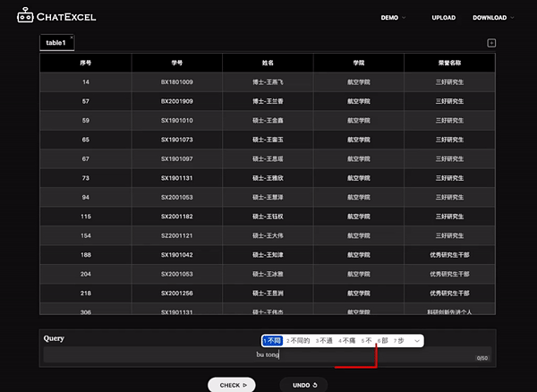Screen dimensions: 537x392
Task: Close the table1 tab with its x
Action: coord(72,38)
